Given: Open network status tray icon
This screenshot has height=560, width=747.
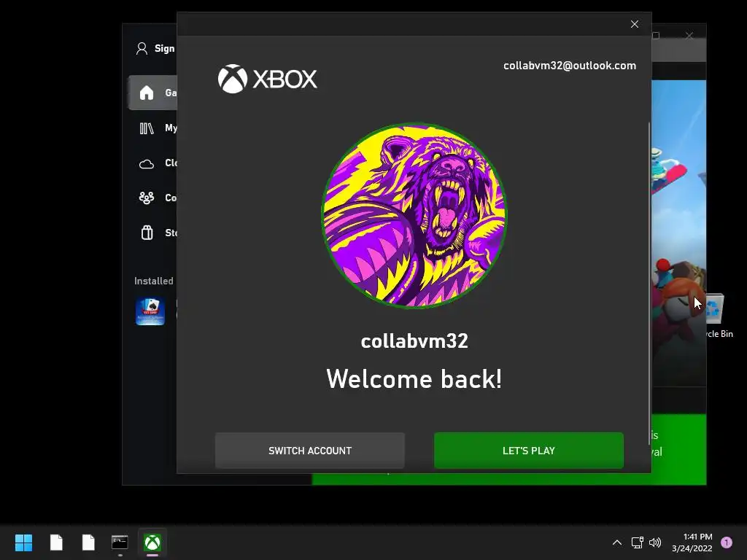Looking at the screenshot, I should point(637,542).
